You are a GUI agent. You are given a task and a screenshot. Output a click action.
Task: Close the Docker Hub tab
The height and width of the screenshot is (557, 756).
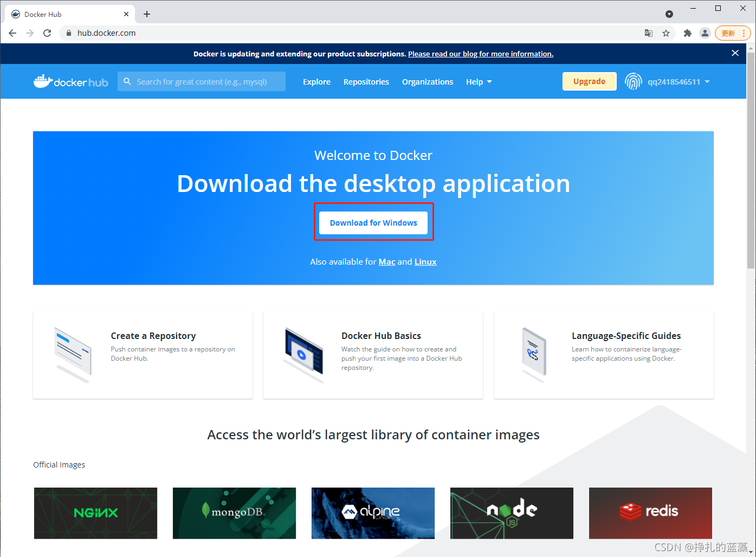[x=126, y=14]
